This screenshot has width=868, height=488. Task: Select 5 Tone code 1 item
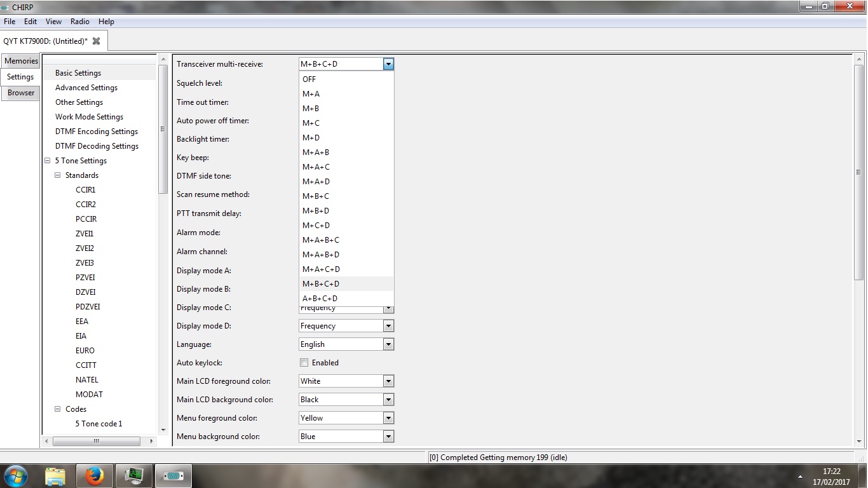(98, 424)
